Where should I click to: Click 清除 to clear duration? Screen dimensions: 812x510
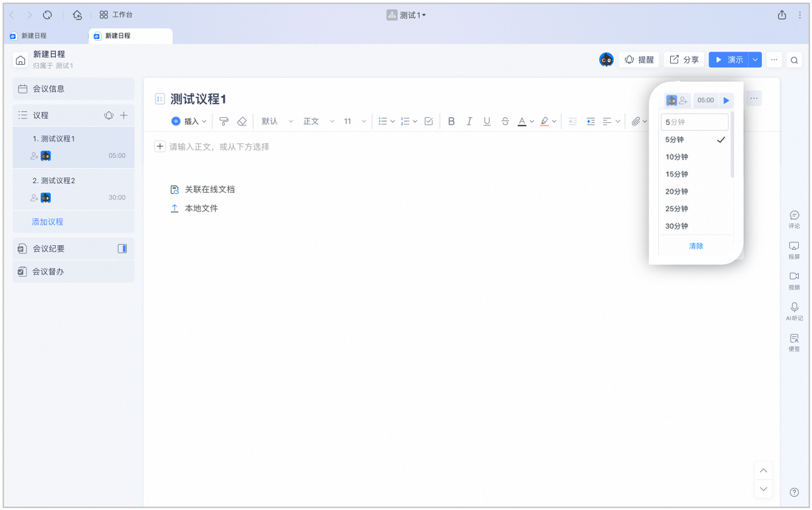coord(696,246)
